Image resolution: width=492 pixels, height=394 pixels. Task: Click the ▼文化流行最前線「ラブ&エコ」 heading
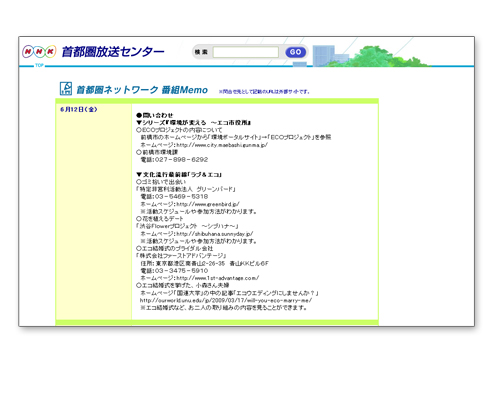[x=179, y=174]
